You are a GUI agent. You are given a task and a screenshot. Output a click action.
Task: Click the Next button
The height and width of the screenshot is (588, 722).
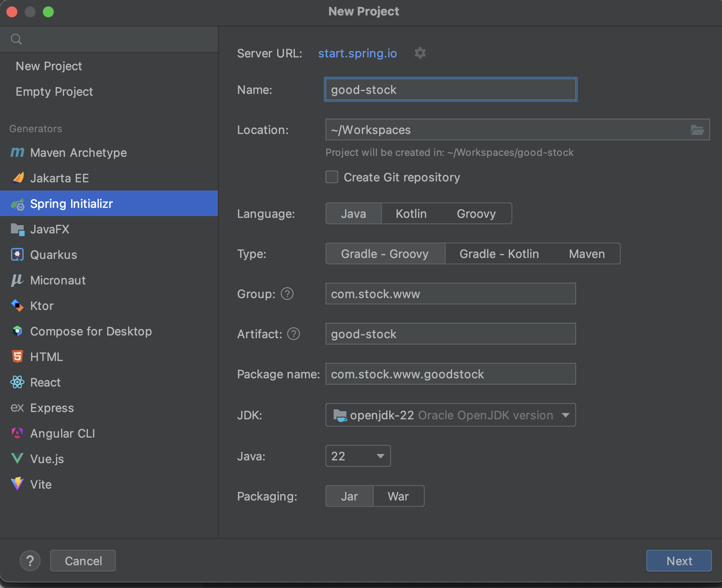coord(679,561)
